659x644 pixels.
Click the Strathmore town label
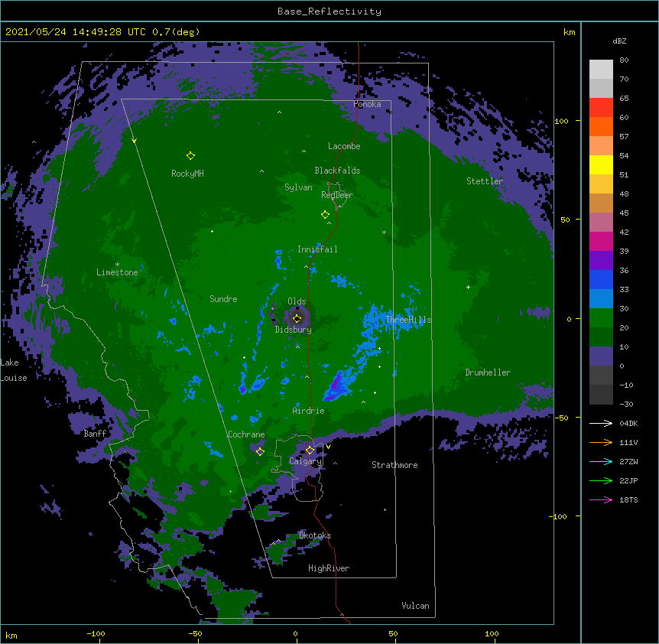394,465
